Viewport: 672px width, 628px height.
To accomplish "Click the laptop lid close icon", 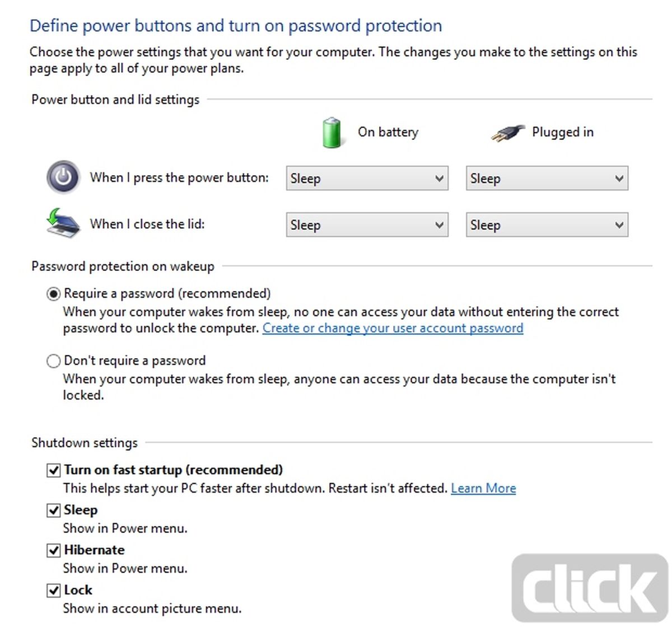I will tap(63, 223).
